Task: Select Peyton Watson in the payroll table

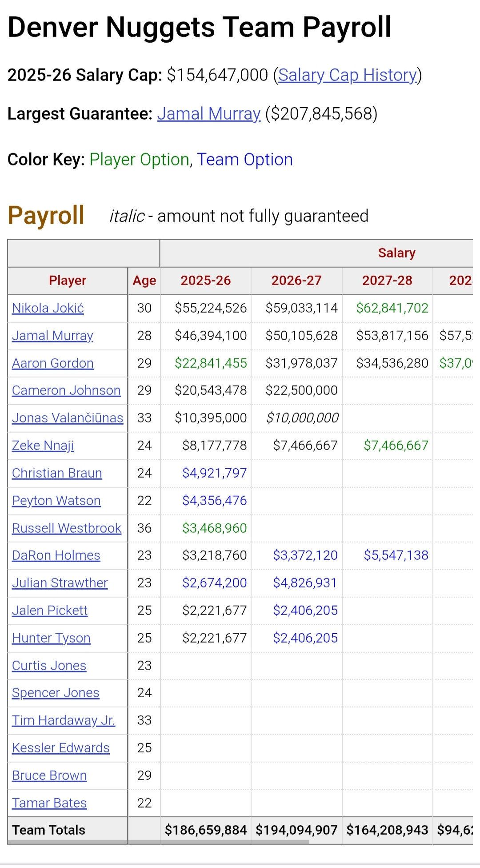Action: tap(56, 501)
